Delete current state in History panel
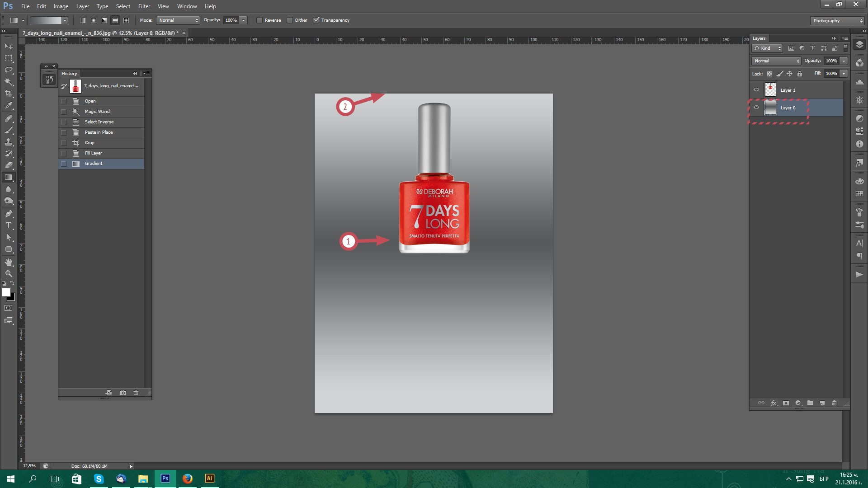Screen dimensions: 868x488 point(136,393)
